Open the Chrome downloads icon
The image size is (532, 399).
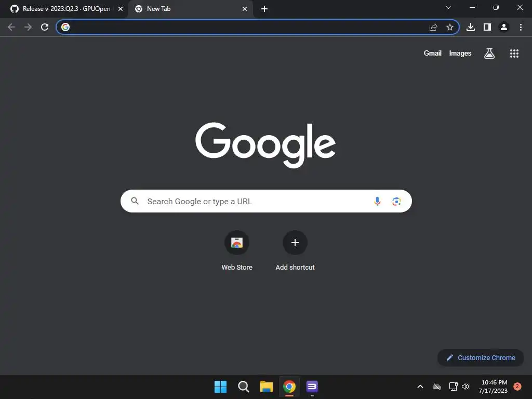click(x=471, y=27)
